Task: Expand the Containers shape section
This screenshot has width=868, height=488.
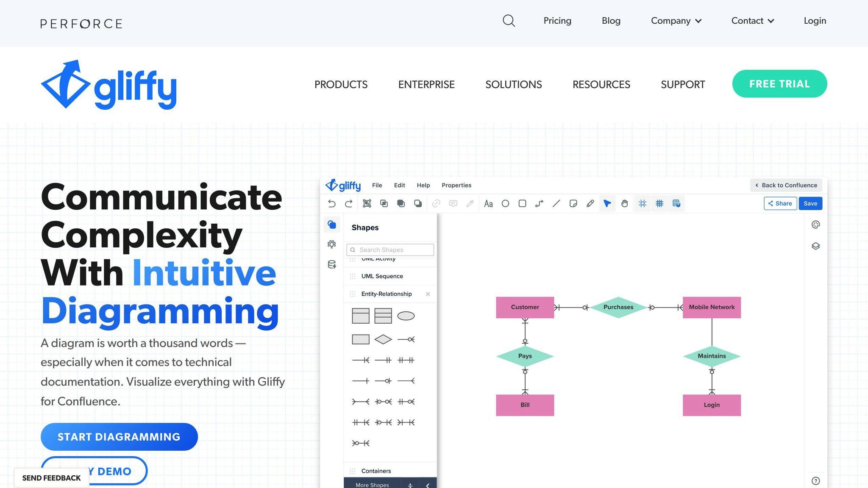Action: 376,471
